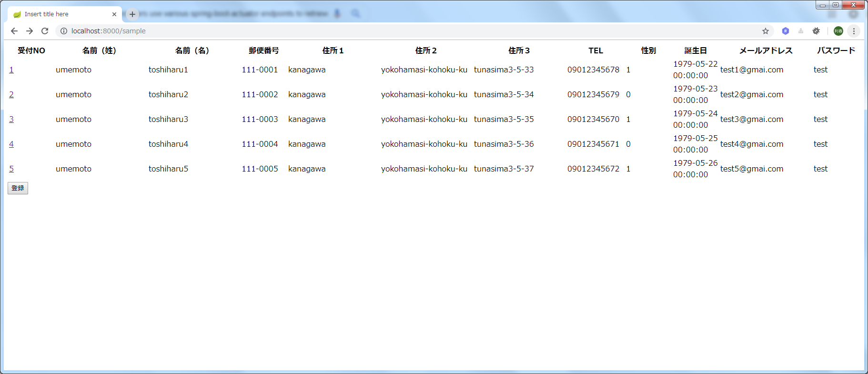
Task: Open a new browser tab
Action: (132, 14)
